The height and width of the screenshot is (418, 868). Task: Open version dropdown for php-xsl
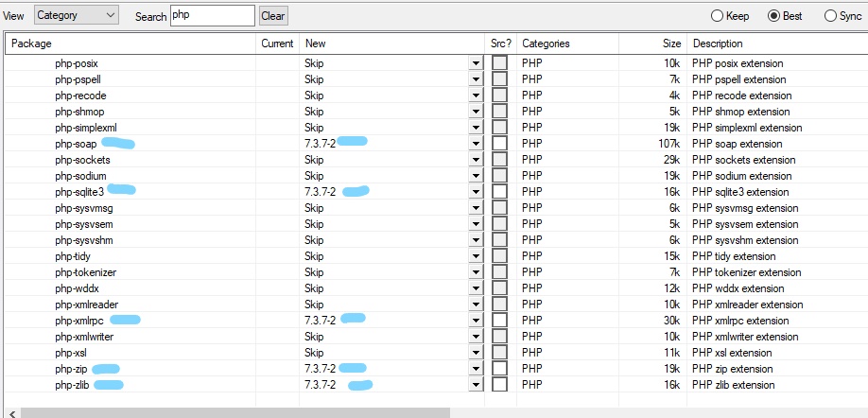click(x=476, y=352)
